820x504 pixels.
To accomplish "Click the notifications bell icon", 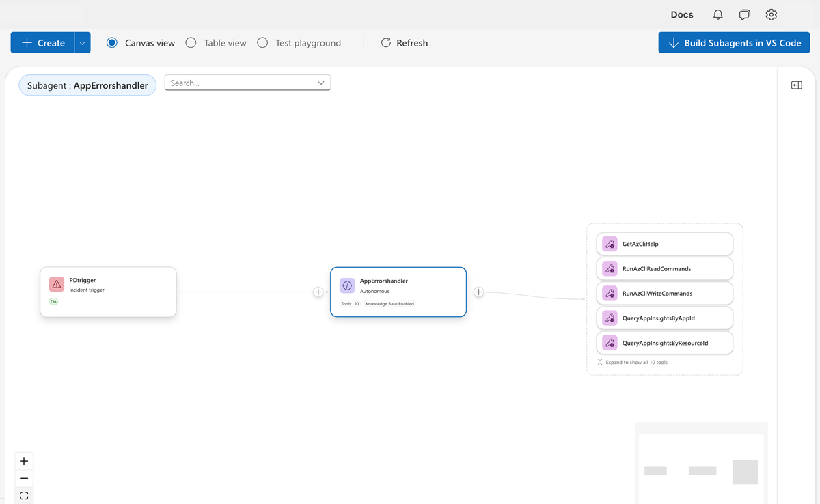I will [717, 14].
